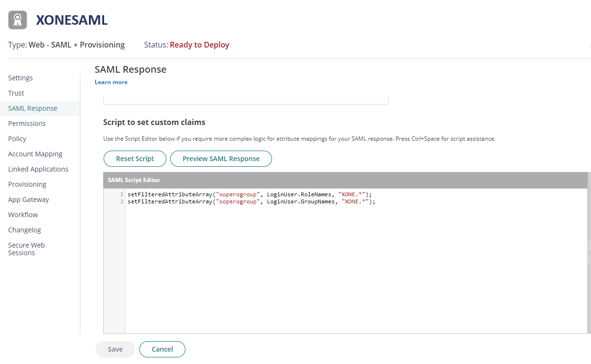Click the XONESAML application badge icon
This screenshot has width=591, height=364.
point(18,20)
